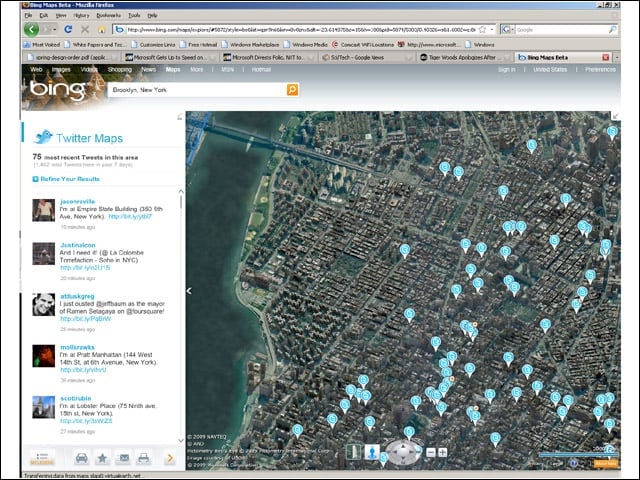Select the bird's eye building view icon

pos(353,452)
